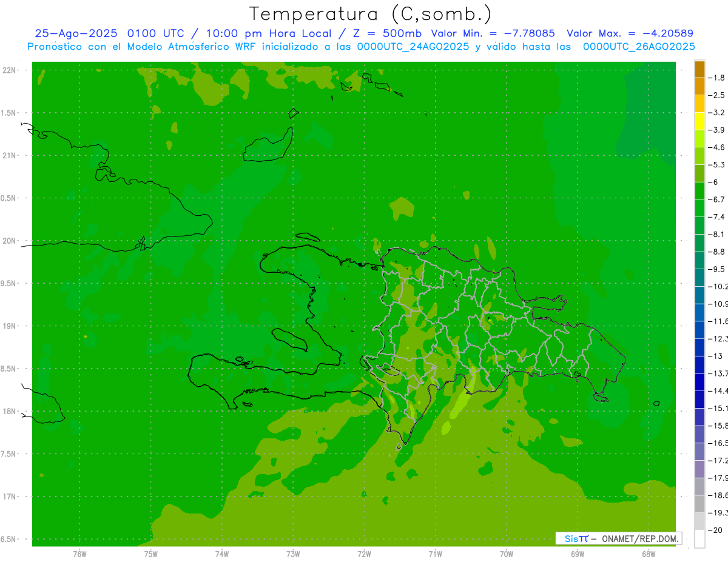This screenshot has height=562, width=728.
Task: Click the '-13' color scale value
Action: [715, 356]
